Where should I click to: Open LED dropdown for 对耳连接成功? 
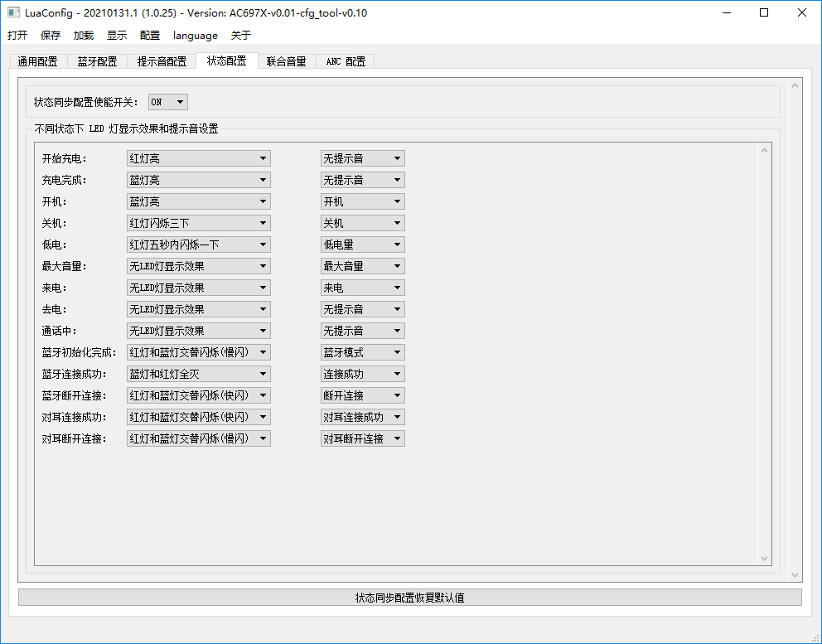(x=199, y=417)
